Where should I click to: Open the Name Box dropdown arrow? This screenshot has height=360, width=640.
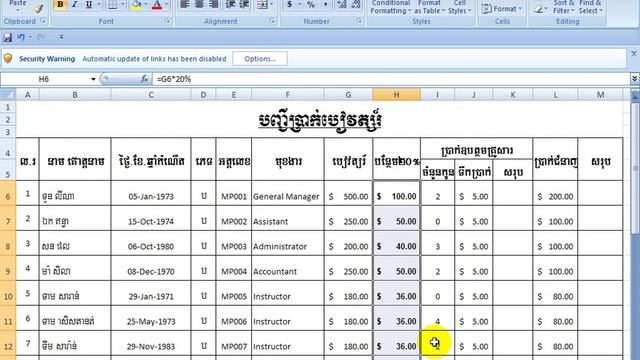tap(93, 79)
